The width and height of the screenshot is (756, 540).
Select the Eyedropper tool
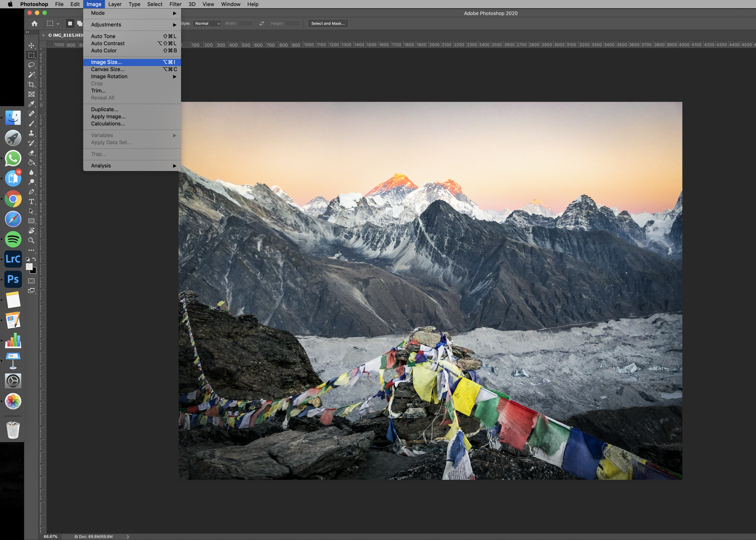point(31,104)
